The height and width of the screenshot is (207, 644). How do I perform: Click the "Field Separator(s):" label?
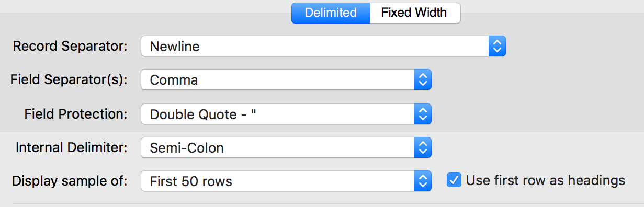[69, 80]
